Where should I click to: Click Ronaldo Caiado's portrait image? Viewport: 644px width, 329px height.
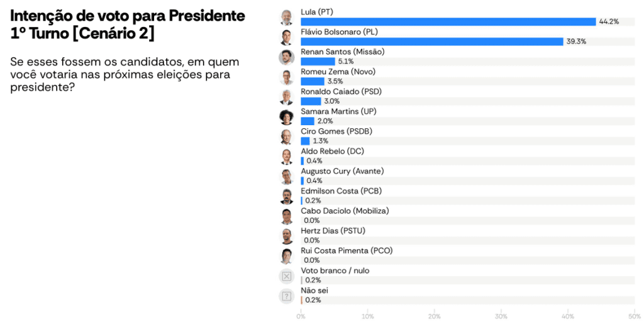pyautogui.click(x=287, y=97)
